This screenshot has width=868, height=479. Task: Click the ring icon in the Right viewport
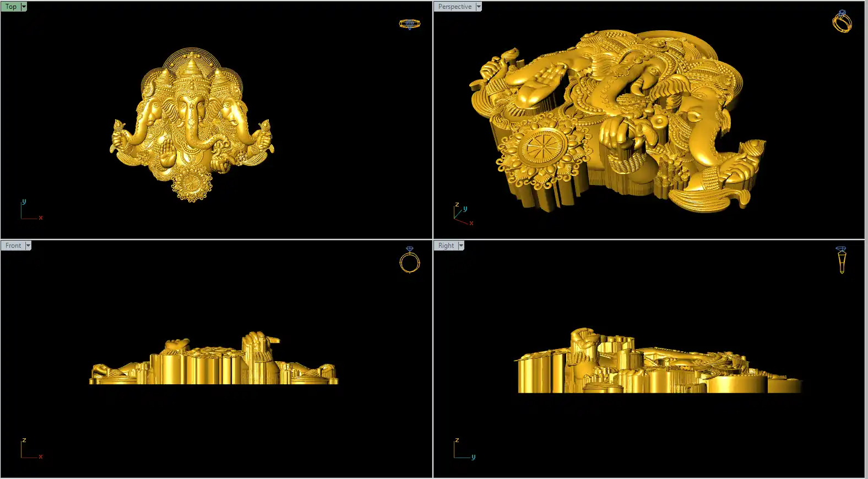point(841,260)
